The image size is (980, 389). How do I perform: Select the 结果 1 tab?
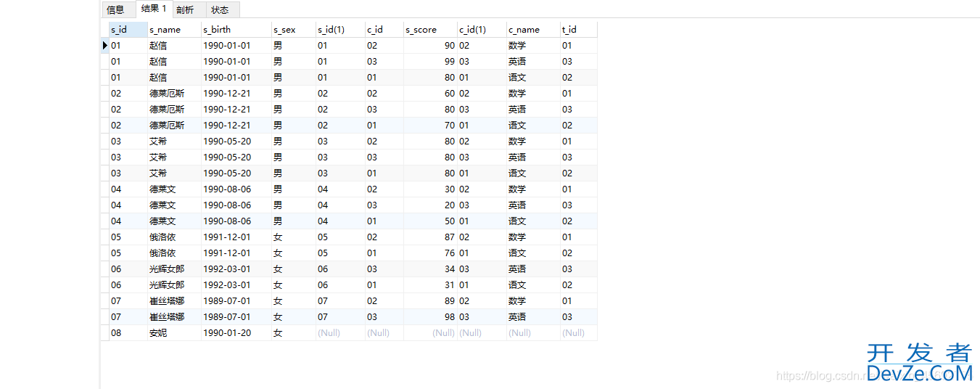click(x=154, y=9)
